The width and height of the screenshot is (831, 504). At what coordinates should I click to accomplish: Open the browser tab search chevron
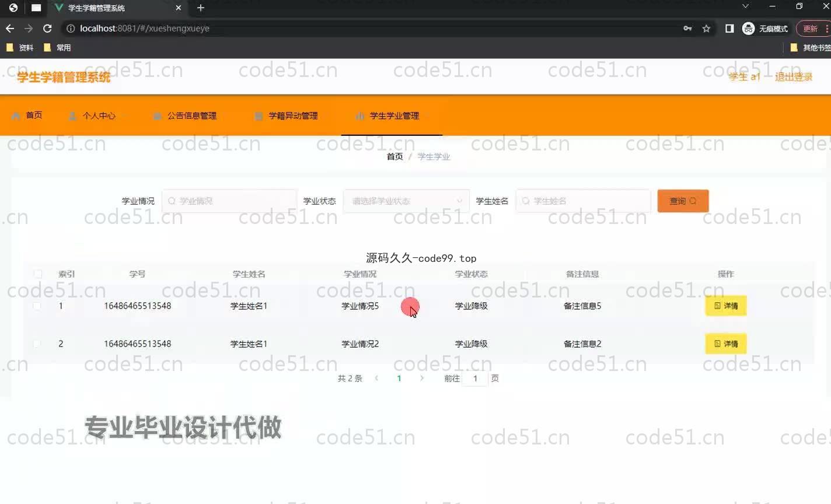[745, 6]
